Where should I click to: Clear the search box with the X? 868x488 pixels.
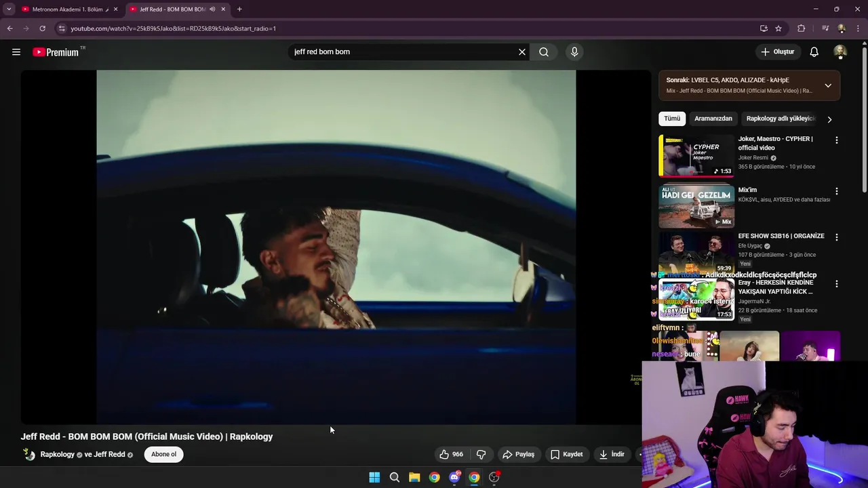pos(522,52)
